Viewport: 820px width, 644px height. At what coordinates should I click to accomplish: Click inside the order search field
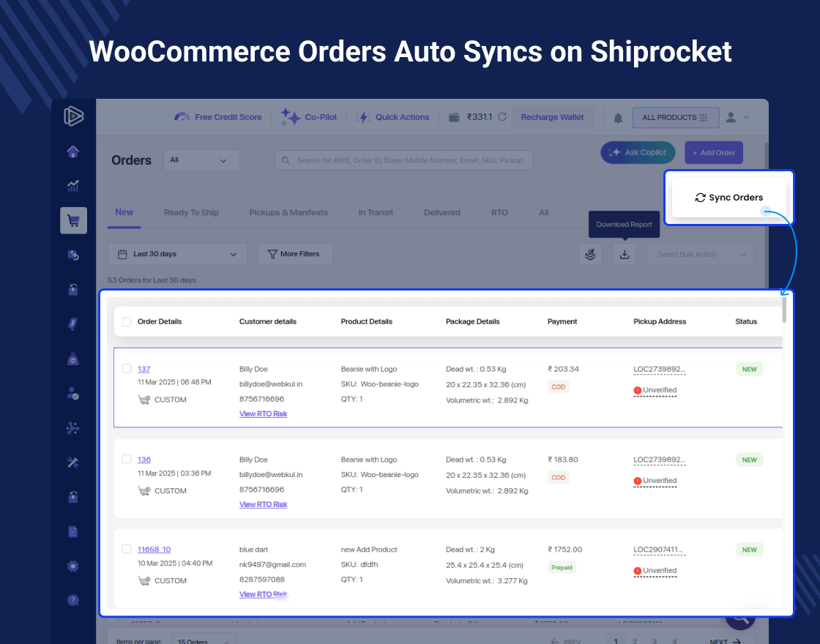(403, 160)
